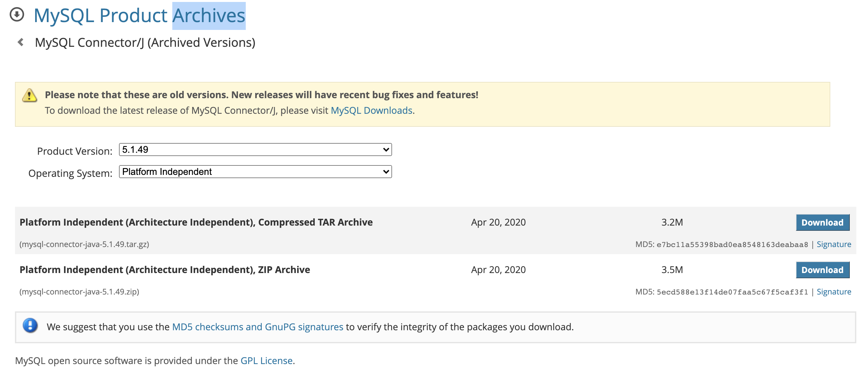
Task: Click the Compressed TAR Archive row title
Action: [x=196, y=222]
